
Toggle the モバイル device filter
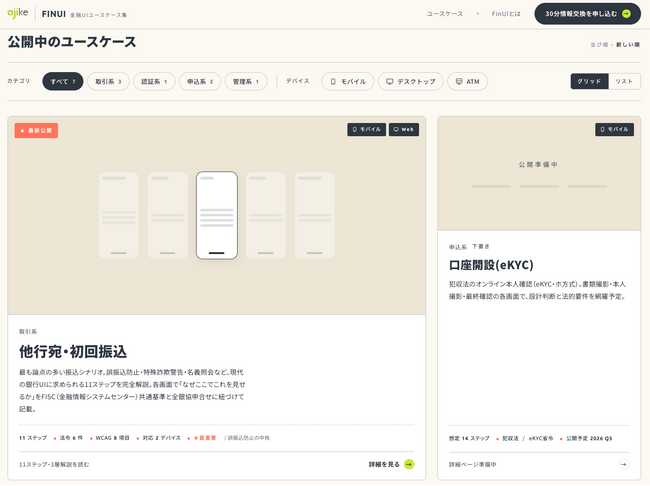(x=348, y=81)
